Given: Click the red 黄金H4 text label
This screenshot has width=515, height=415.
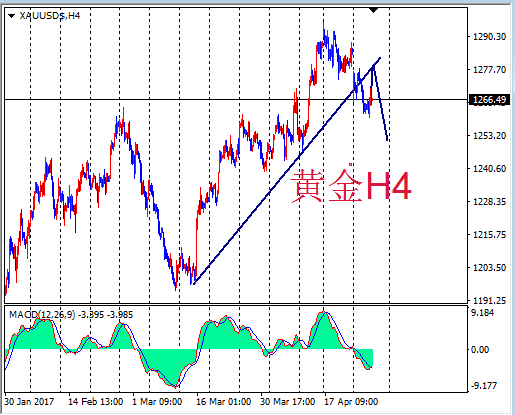Looking at the screenshot, I should click(351, 185).
